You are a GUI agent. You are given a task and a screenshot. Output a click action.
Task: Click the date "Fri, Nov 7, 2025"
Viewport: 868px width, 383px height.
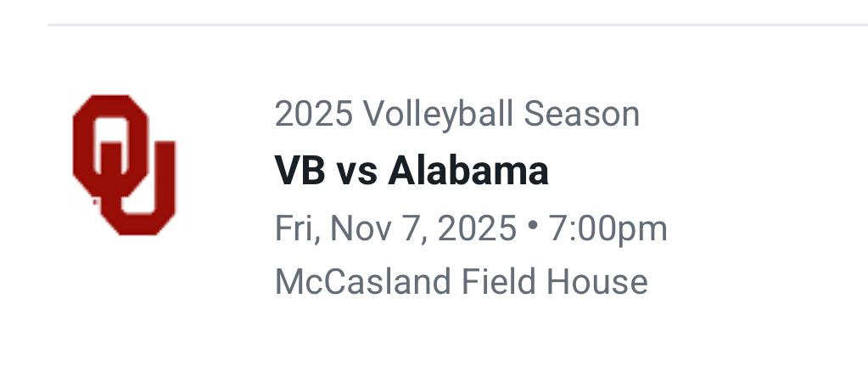pos(395,228)
